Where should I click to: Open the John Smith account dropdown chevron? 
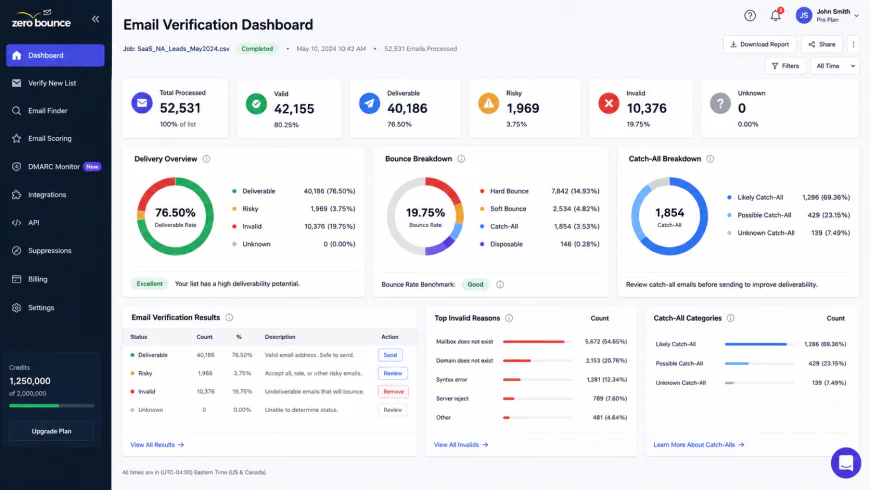coord(857,16)
